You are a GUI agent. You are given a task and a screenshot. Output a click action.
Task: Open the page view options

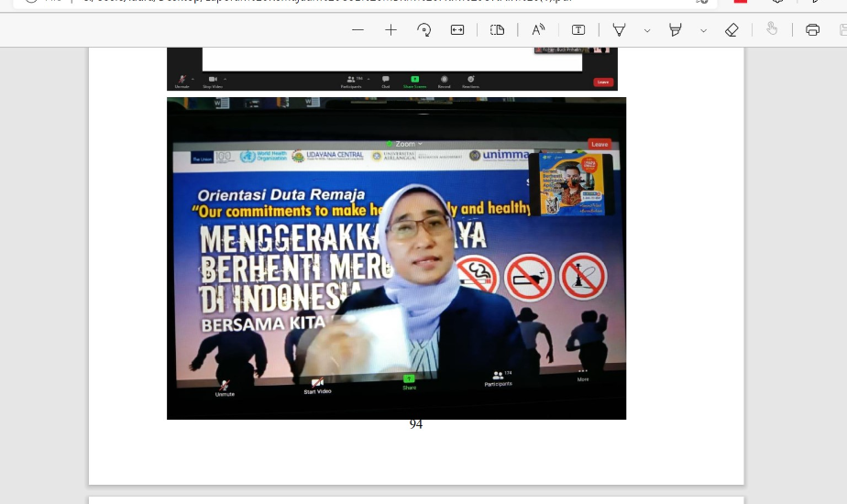pyautogui.click(x=497, y=30)
